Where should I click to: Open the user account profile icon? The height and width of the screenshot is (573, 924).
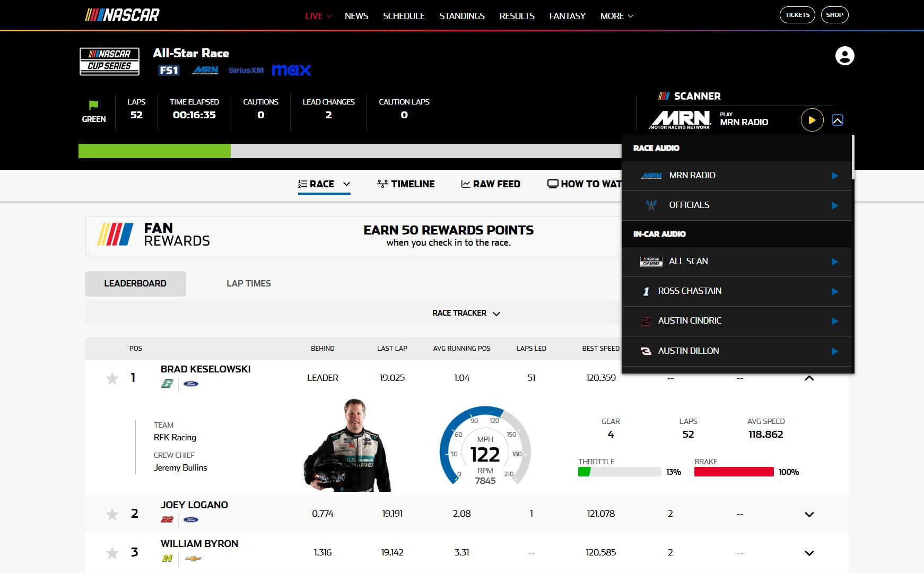point(844,56)
